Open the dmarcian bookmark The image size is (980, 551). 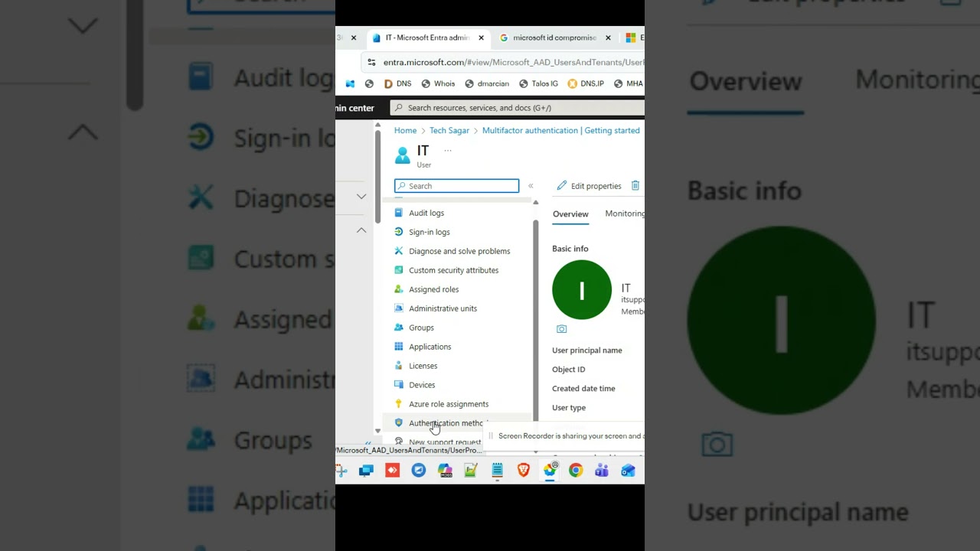click(x=486, y=84)
